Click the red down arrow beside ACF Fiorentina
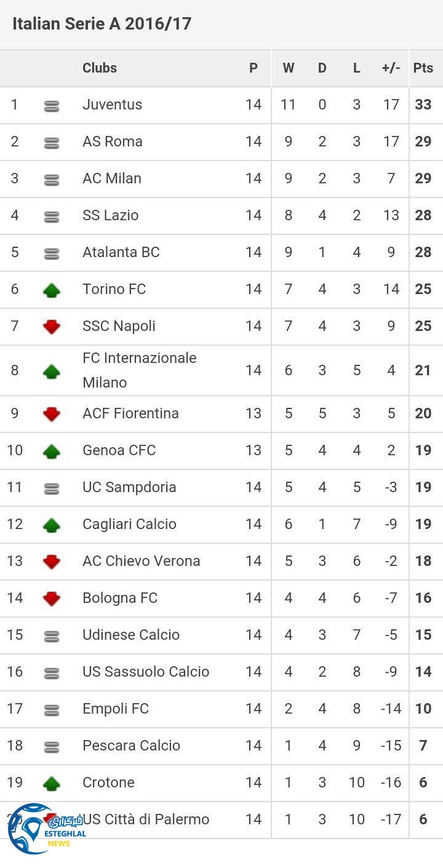Image resolution: width=443 pixels, height=868 pixels. click(x=52, y=414)
